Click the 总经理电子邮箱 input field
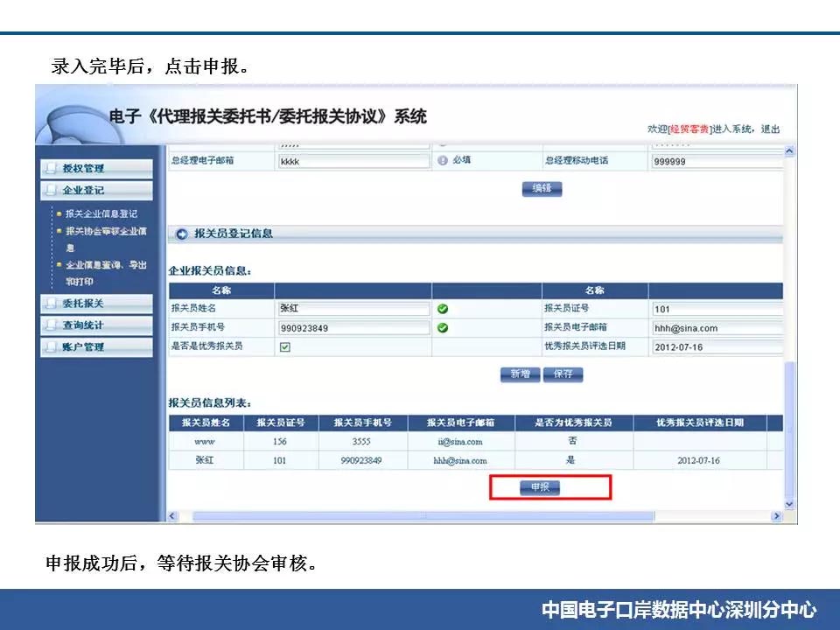The width and height of the screenshot is (840, 630). coord(353,161)
